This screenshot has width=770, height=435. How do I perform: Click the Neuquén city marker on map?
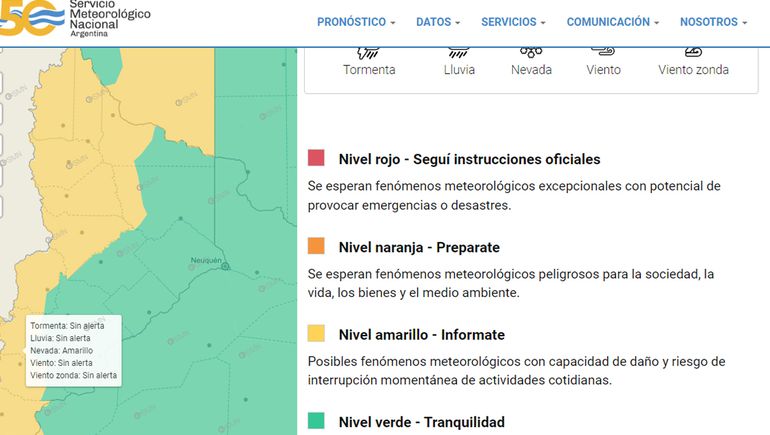pyautogui.click(x=225, y=266)
